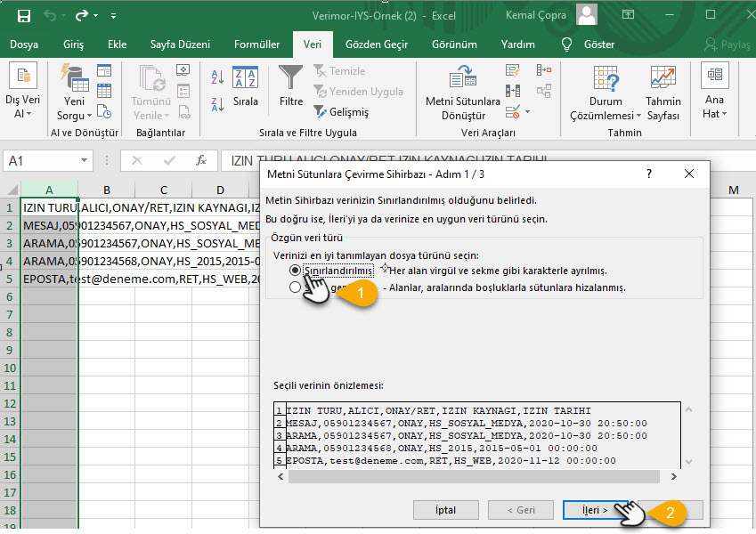Click preview scroll right arrow
The image size is (756, 534).
click(673, 477)
